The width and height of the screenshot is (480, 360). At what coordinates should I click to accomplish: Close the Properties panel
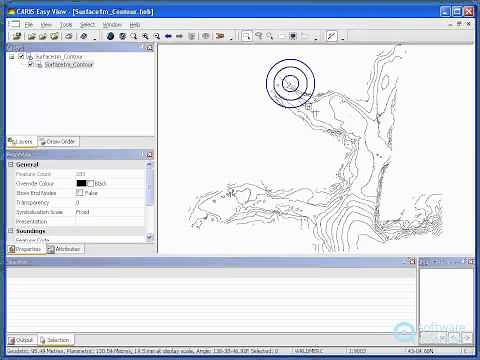tap(149, 155)
